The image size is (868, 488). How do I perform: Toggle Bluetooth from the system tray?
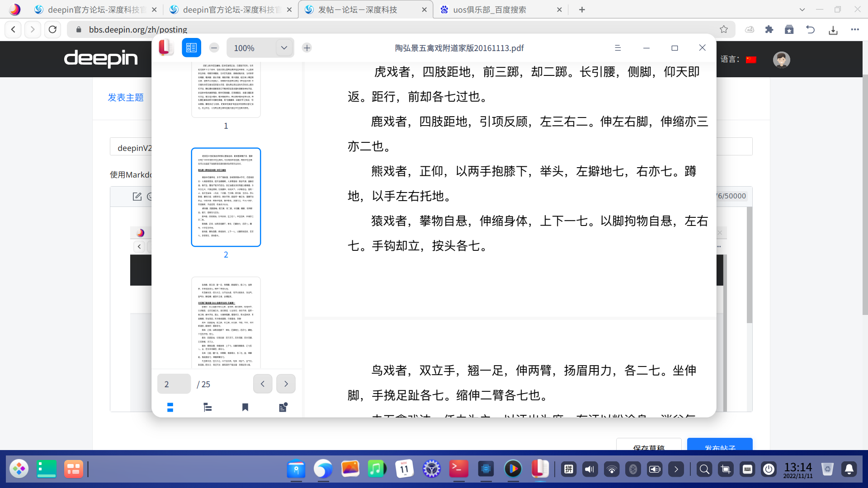633,469
